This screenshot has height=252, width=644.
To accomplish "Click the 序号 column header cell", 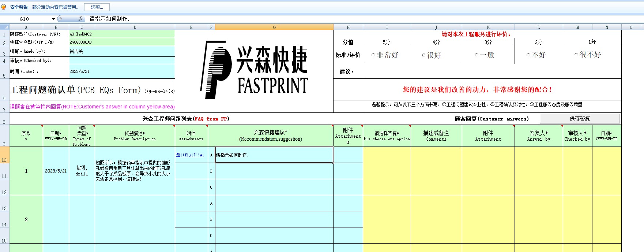I will click(x=26, y=136).
